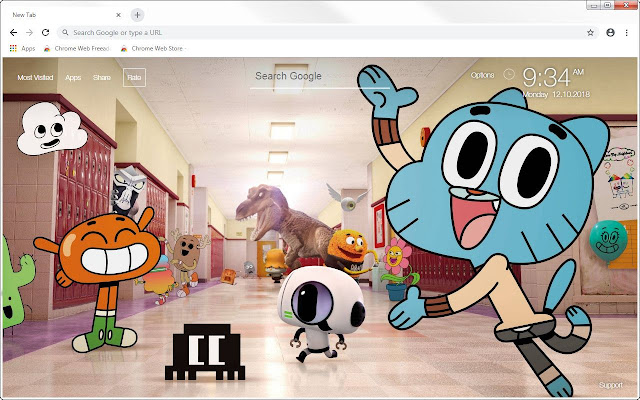Open the Chrome profile account icon
Screen dimensions: 640x400
click(610, 33)
